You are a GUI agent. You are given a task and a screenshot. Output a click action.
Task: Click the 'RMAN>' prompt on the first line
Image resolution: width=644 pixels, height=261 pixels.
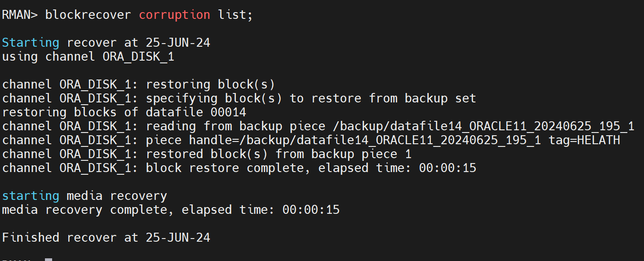[x=20, y=15]
